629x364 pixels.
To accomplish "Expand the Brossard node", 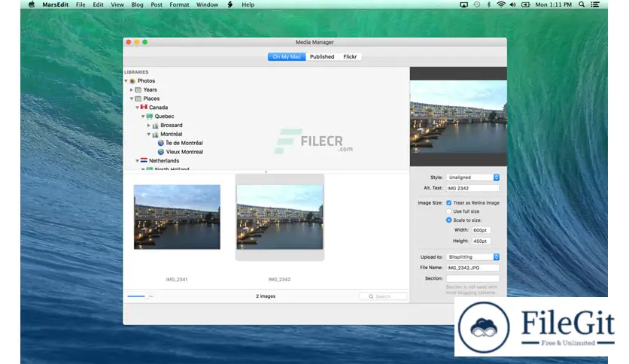I will tap(148, 126).
